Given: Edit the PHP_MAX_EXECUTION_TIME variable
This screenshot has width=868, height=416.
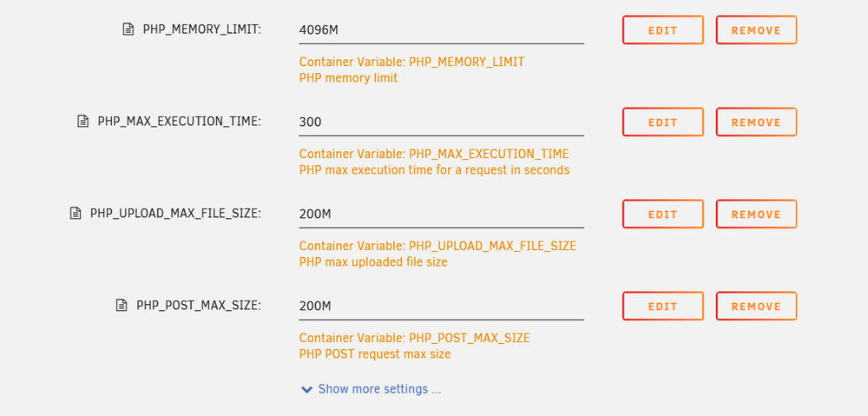Looking at the screenshot, I should 662,122.
